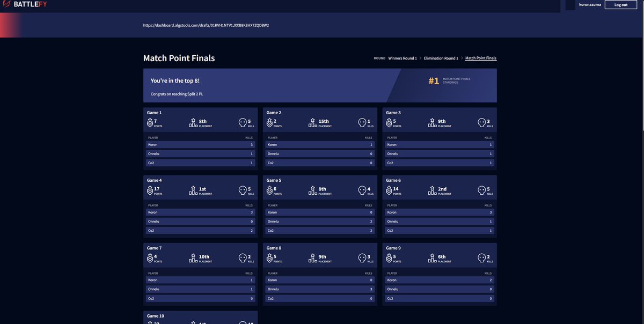This screenshot has height=324, width=644.
Task: Click the Game 3 points medal icon
Action: (389, 123)
